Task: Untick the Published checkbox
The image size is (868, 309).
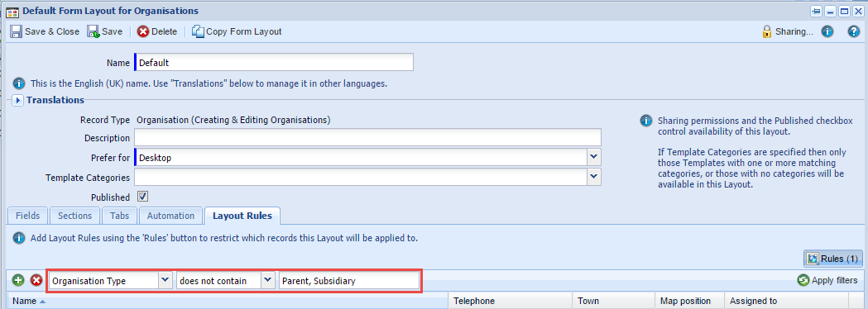Action: pos(142,197)
